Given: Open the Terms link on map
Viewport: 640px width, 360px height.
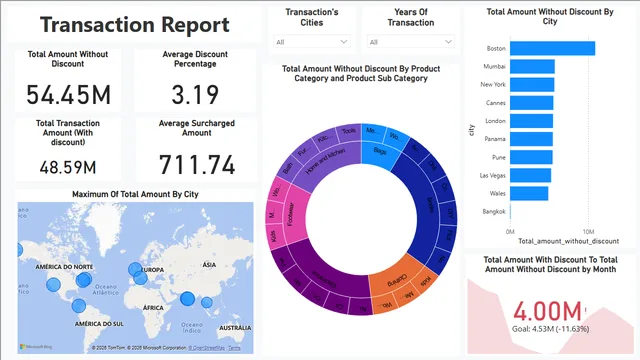Looking at the screenshot, I should coord(234,348).
